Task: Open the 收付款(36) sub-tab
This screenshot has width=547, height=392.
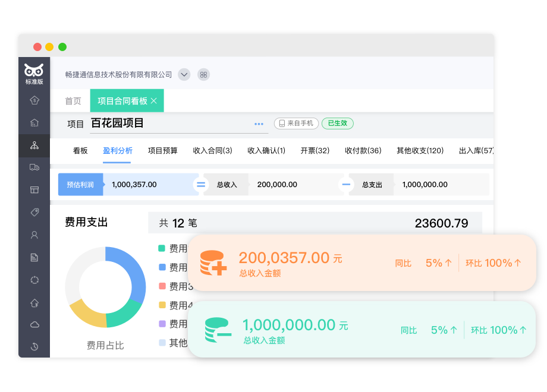Action: pyautogui.click(x=363, y=150)
